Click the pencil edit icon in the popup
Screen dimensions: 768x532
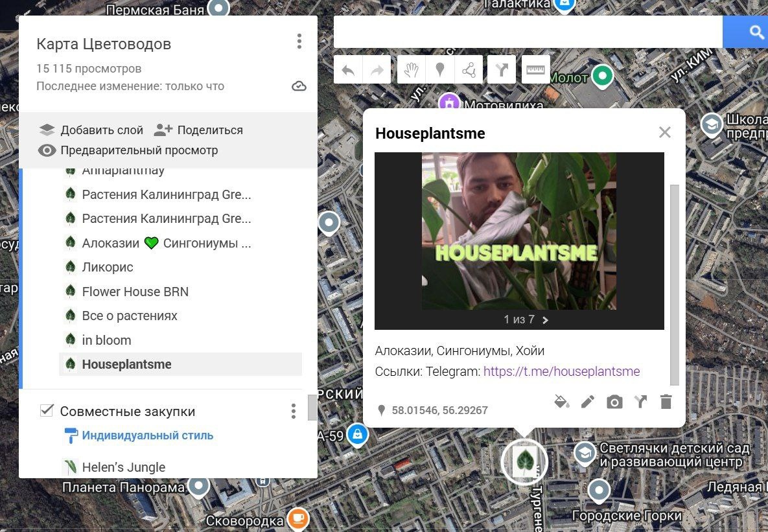[x=588, y=402]
